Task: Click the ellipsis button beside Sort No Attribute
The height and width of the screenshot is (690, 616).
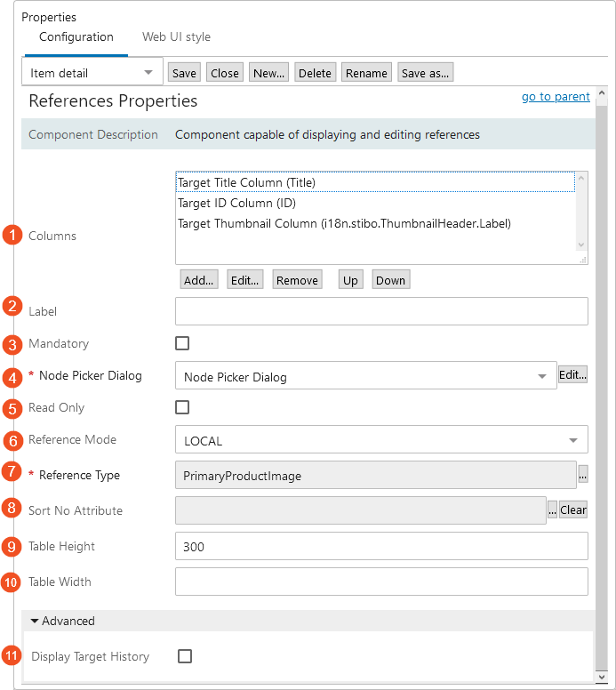Action: 551,510
